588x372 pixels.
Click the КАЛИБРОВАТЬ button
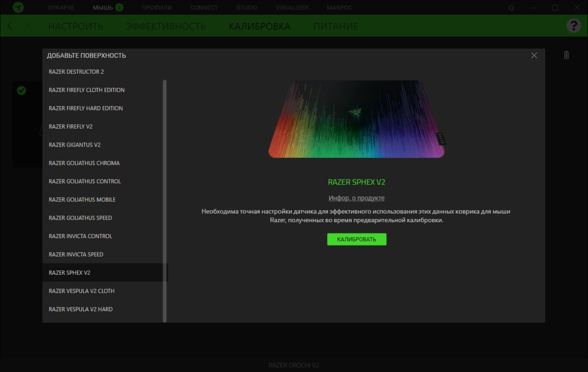click(x=357, y=239)
